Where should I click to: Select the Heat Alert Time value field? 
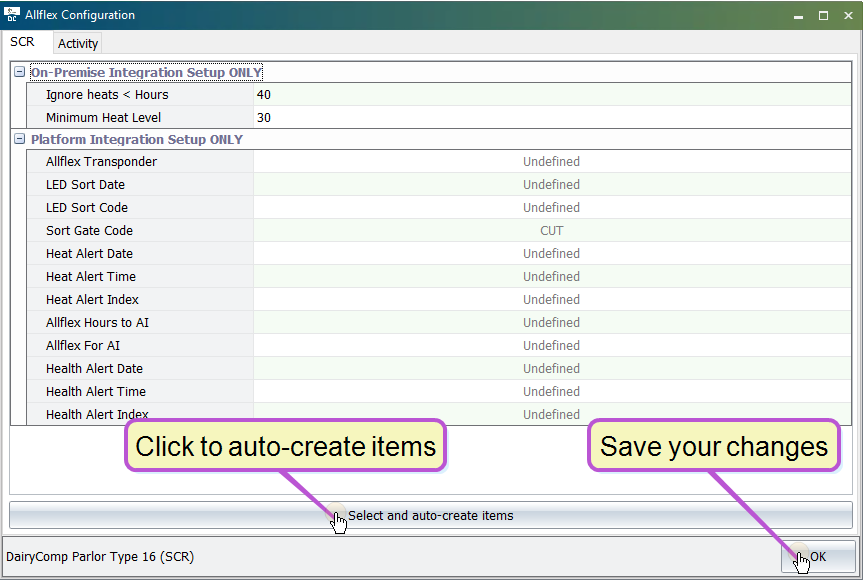tap(552, 277)
